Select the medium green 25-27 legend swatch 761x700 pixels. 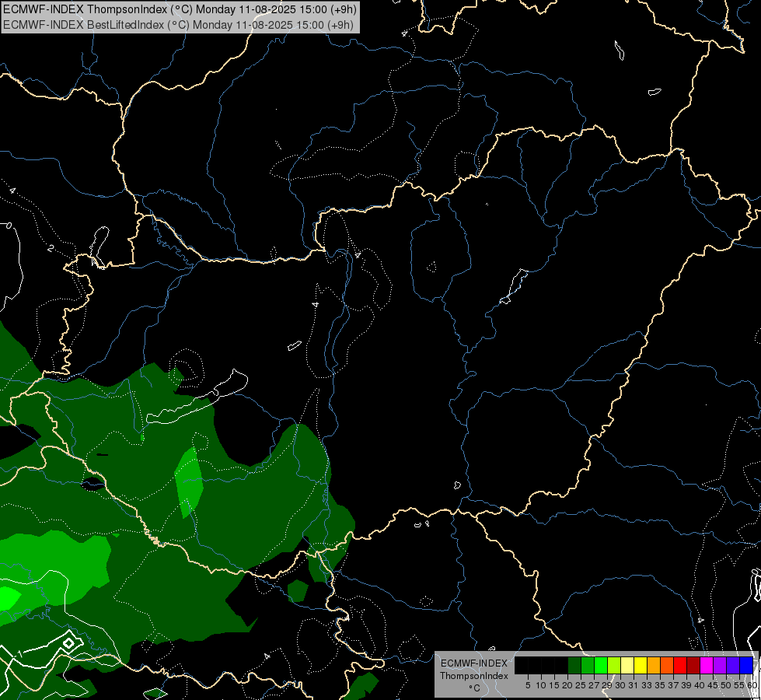588,665
